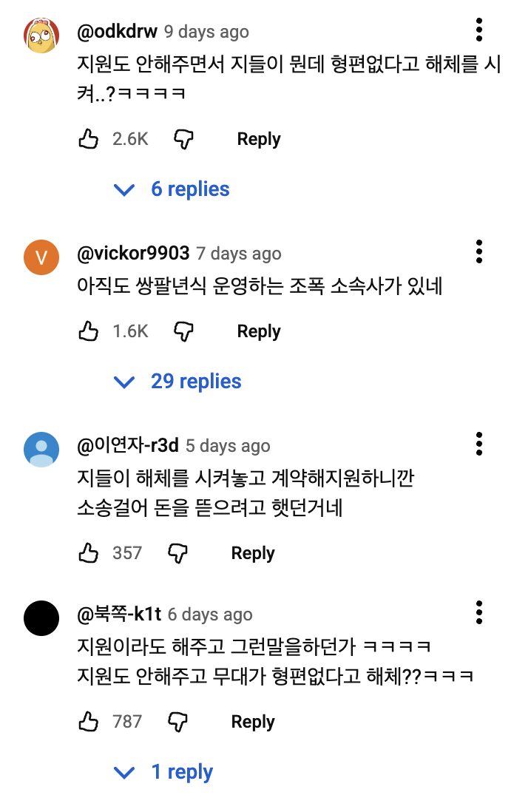Viewport: 531px width, 812px height.
Task: Like the comment by @북쪽-k1t
Action: [x=88, y=721]
